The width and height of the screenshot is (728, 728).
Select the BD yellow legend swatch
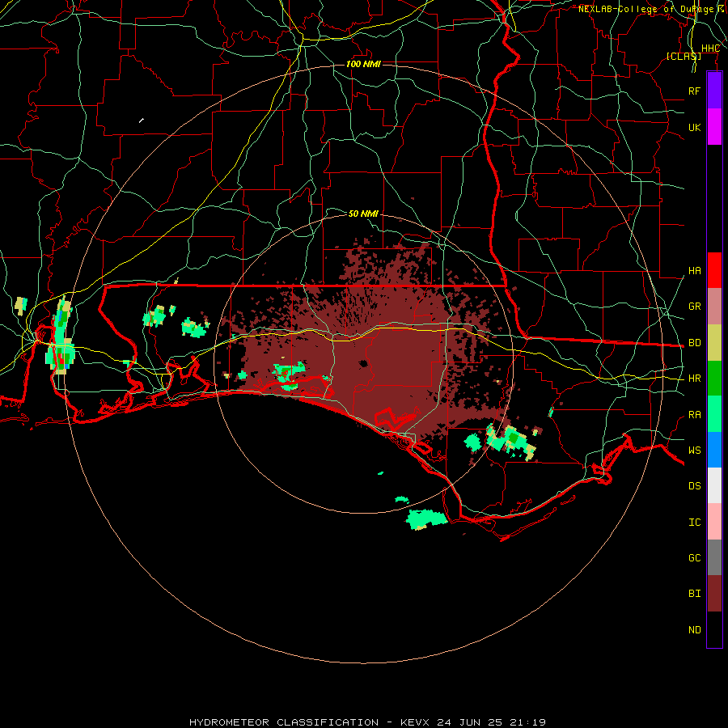click(x=714, y=343)
